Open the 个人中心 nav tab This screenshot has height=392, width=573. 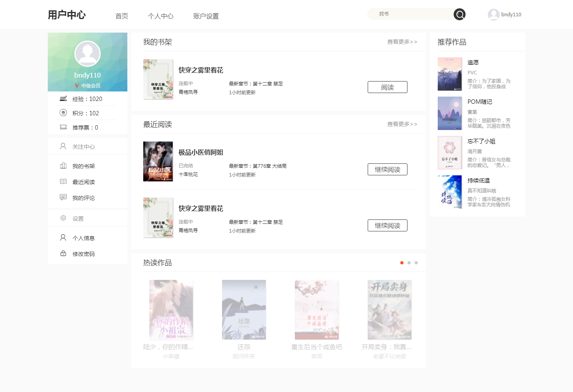point(161,16)
